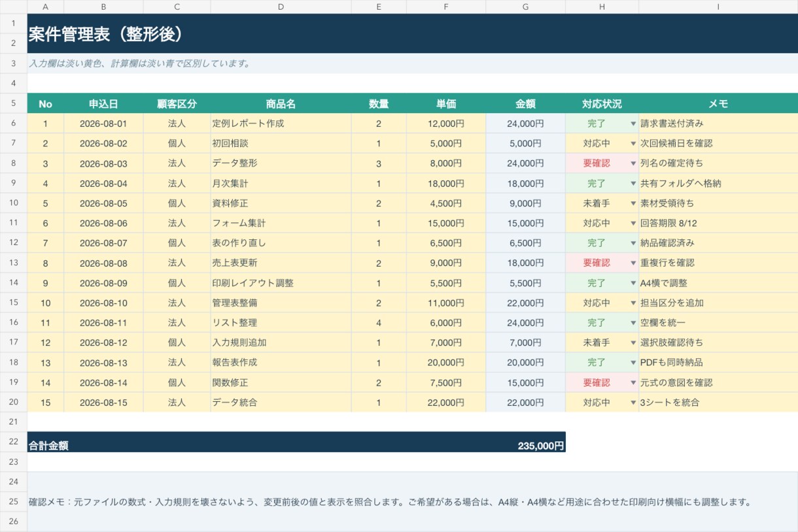
Task: Select unit price cell 12,000円
Action: coord(446,124)
